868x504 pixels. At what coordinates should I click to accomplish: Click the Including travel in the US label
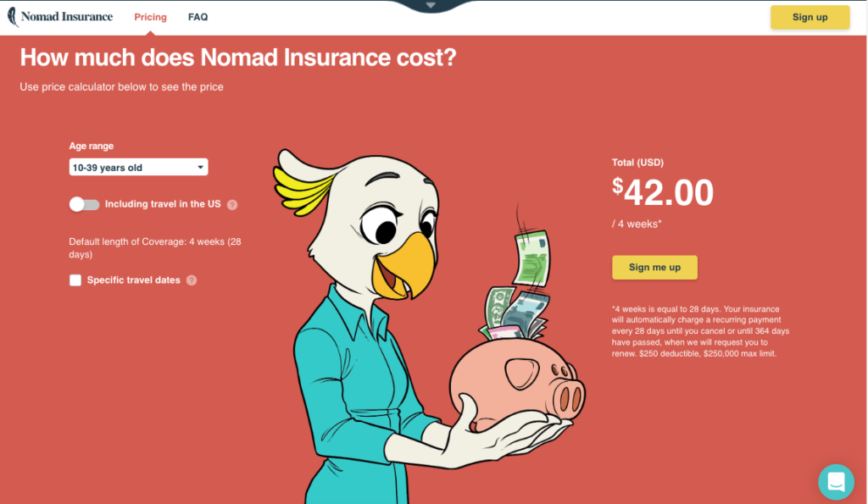[x=163, y=204]
